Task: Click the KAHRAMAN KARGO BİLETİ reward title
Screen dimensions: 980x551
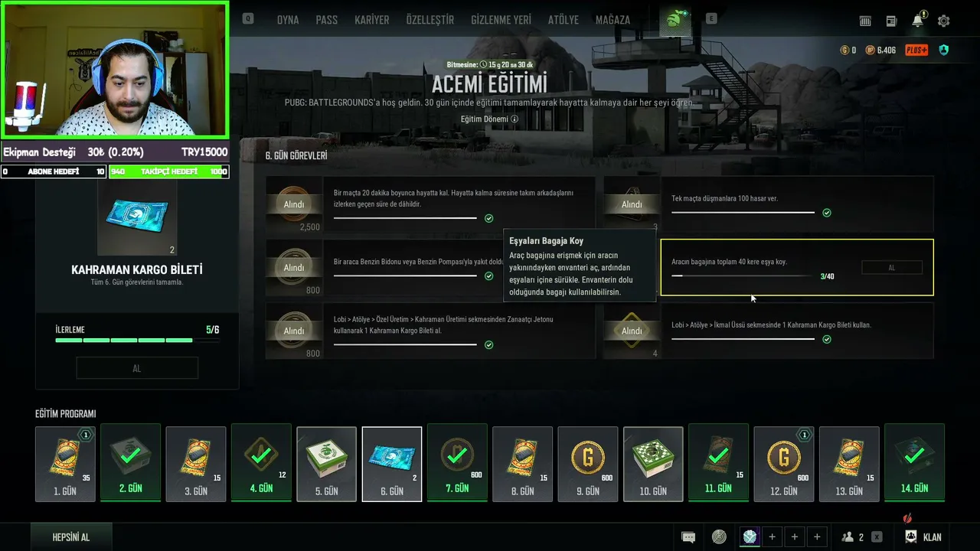Action: pyautogui.click(x=137, y=269)
